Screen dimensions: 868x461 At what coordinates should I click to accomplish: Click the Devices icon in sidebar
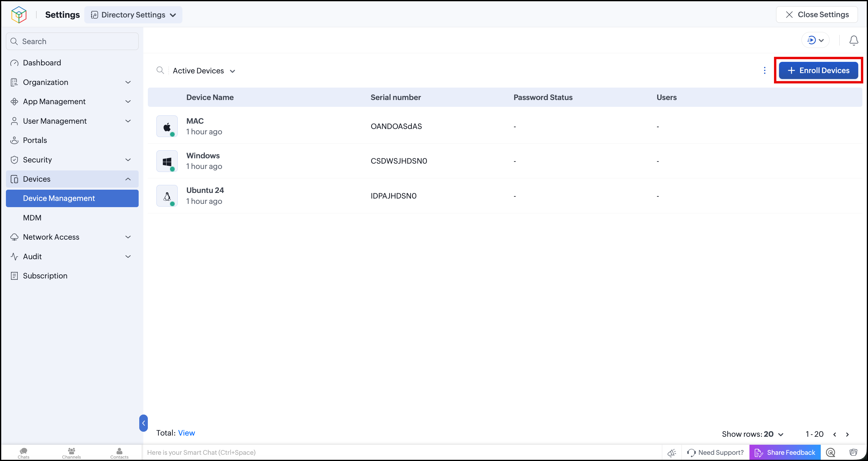[x=14, y=179]
